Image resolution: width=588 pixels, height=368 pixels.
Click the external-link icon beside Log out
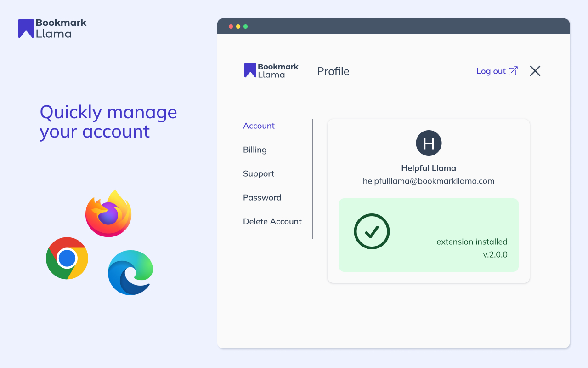(x=513, y=71)
